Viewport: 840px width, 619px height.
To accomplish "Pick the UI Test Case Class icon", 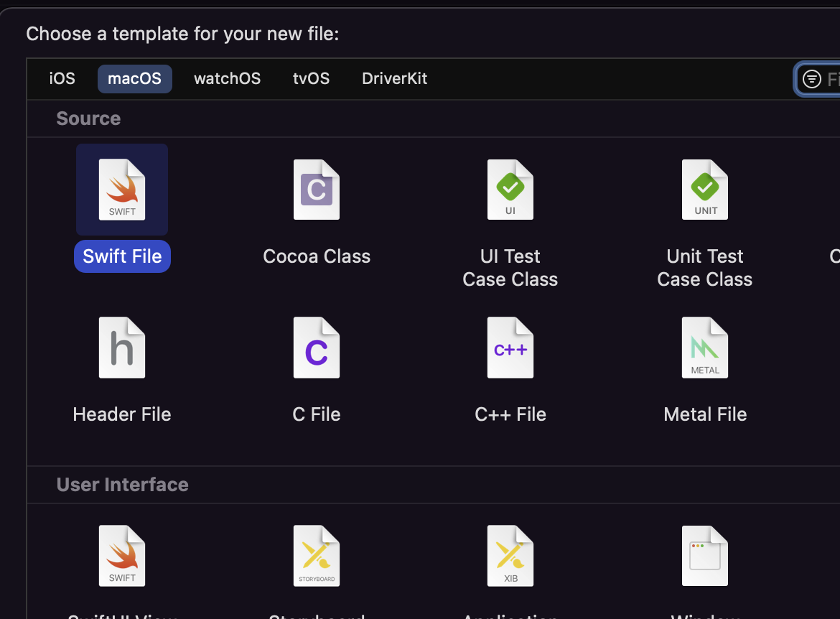I will [x=510, y=189].
